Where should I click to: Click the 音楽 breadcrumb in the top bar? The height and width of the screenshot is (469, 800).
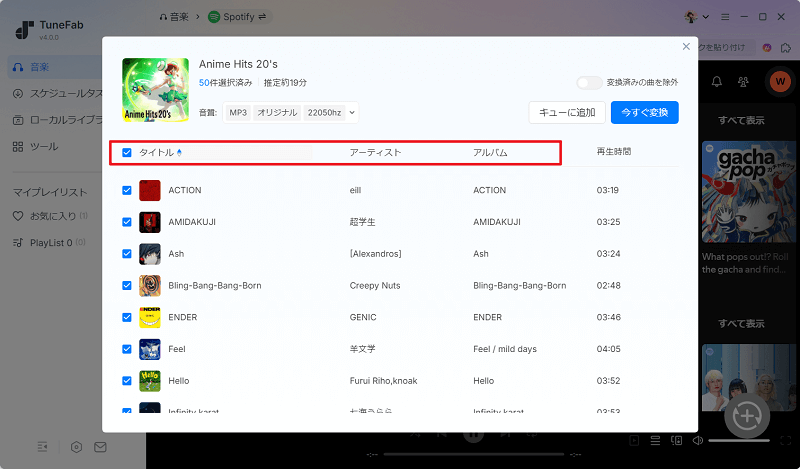tap(174, 17)
